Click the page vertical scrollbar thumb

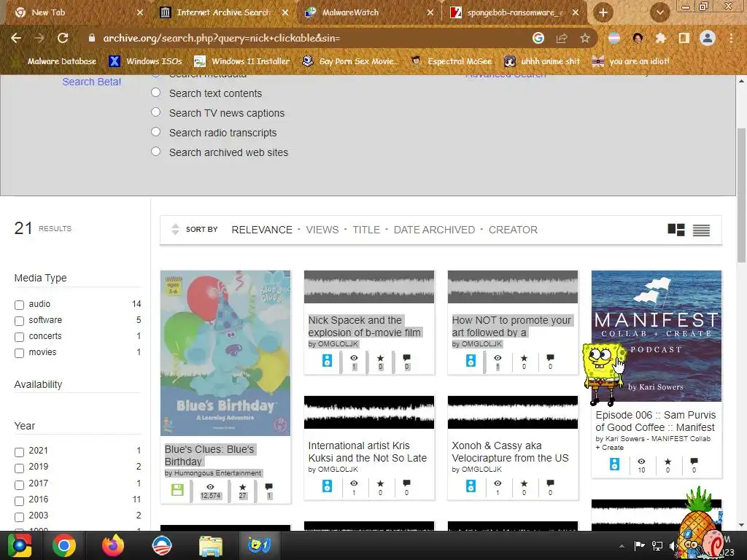pos(741,195)
